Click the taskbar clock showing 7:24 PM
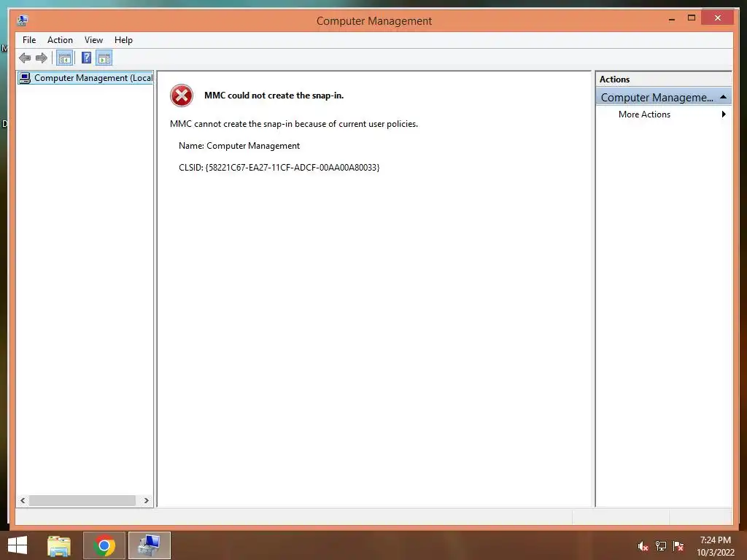This screenshot has height=560, width=747. pyautogui.click(x=715, y=546)
